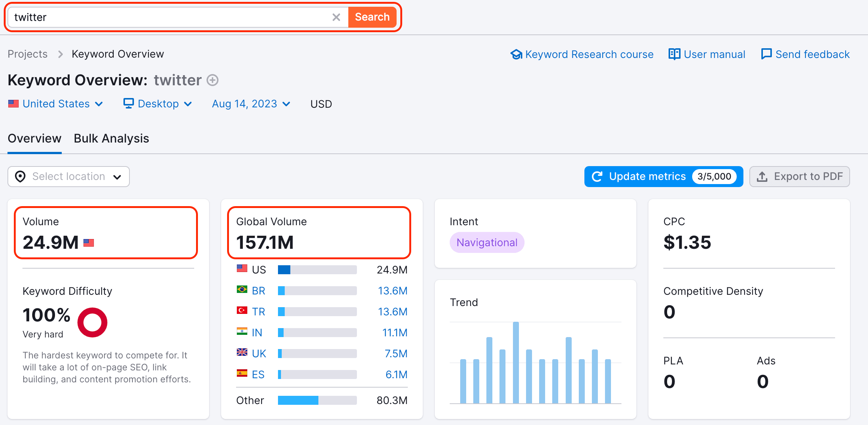Click the Navigational intent badge

(x=487, y=242)
